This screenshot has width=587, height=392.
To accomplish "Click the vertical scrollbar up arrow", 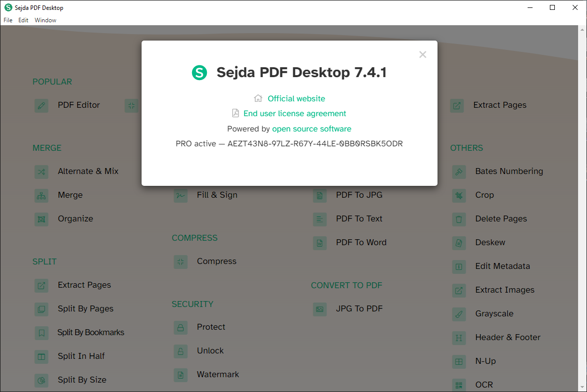I will [582, 29].
